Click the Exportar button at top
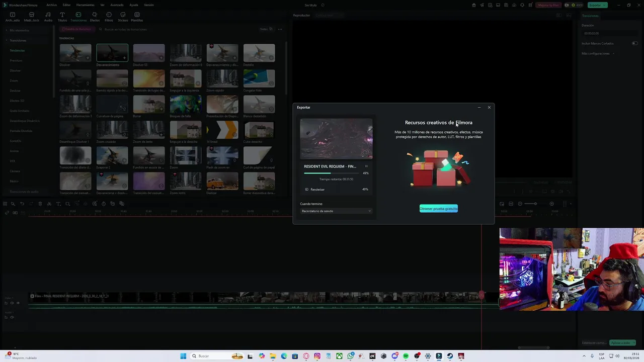644x362 pixels. (x=598, y=5)
